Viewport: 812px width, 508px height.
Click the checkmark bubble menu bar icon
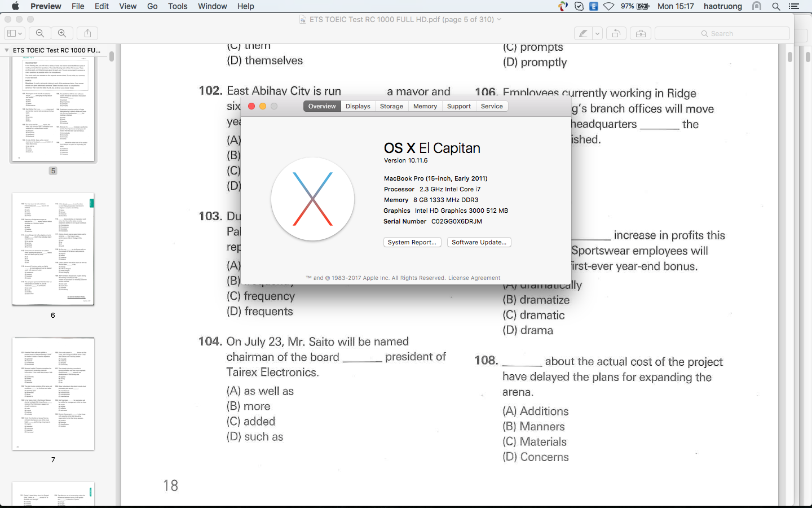tap(579, 6)
